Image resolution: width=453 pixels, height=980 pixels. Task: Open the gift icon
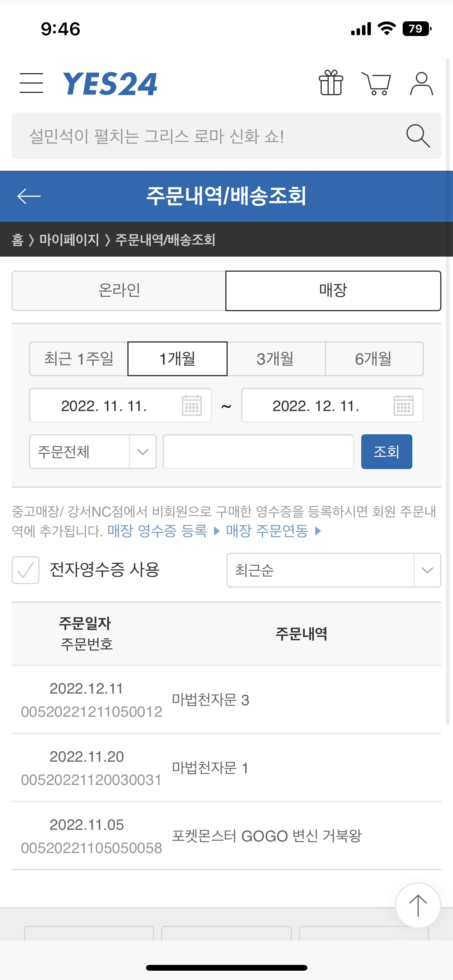click(x=331, y=83)
